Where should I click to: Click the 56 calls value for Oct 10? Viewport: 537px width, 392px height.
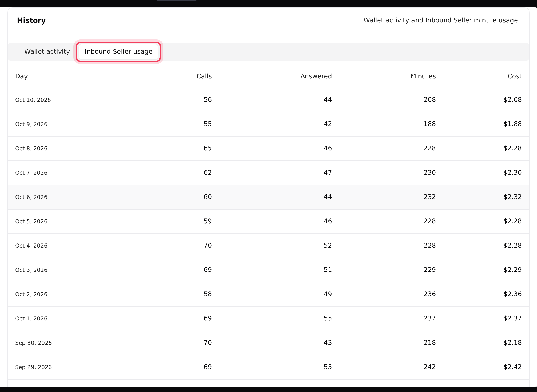pos(208,100)
